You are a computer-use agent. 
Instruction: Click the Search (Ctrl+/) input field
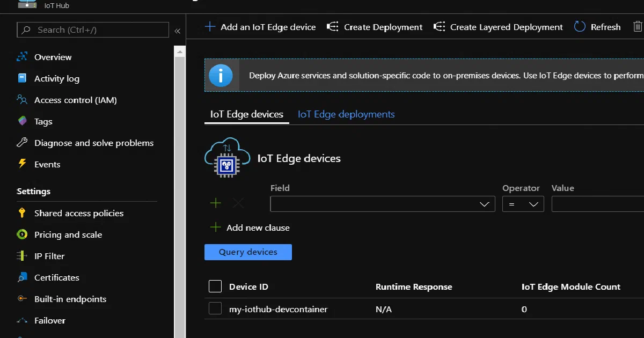coord(93,30)
